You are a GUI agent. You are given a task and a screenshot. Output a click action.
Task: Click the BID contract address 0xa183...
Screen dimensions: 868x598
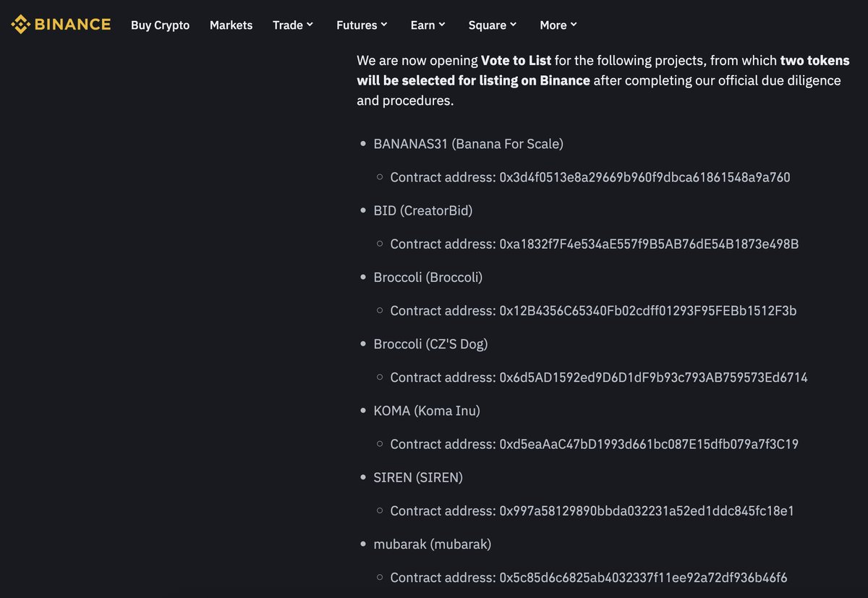(x=649, y=244)
